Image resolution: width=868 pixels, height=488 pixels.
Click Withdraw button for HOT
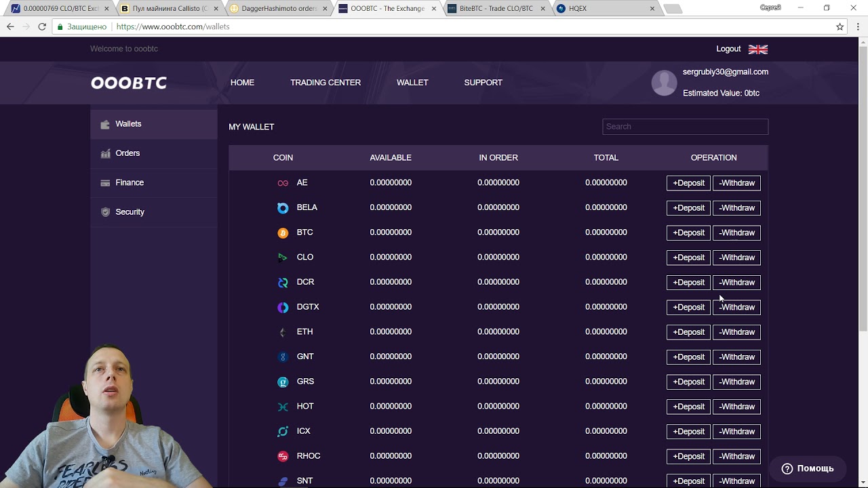pos(736,407)
